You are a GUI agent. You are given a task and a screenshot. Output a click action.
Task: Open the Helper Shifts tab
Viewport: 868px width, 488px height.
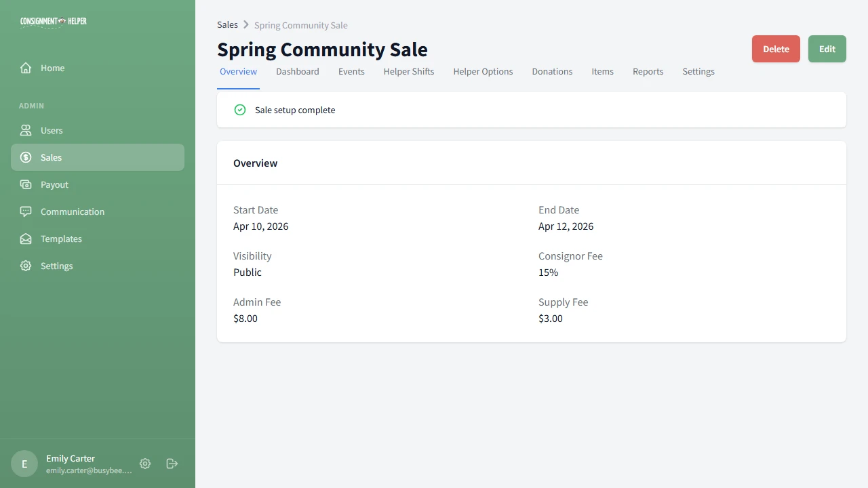coord(408,71)
